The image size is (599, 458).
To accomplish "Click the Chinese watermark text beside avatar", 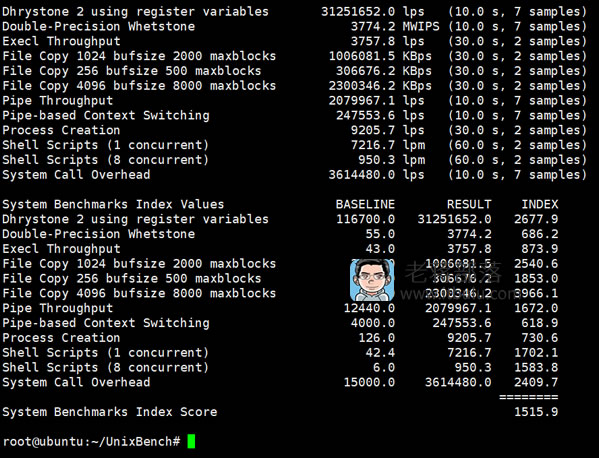I will coord(453,272).
